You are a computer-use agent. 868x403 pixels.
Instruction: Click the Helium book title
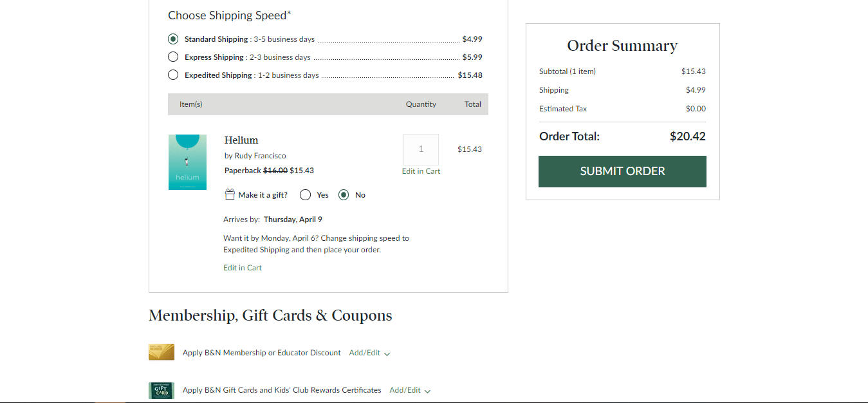click(241, 140)
